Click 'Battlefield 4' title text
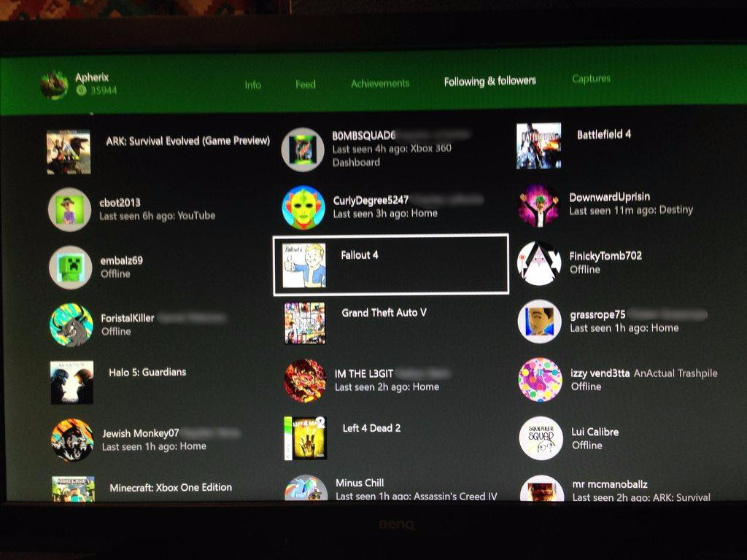This screenshot has width=747, height=560. [604, 135]
